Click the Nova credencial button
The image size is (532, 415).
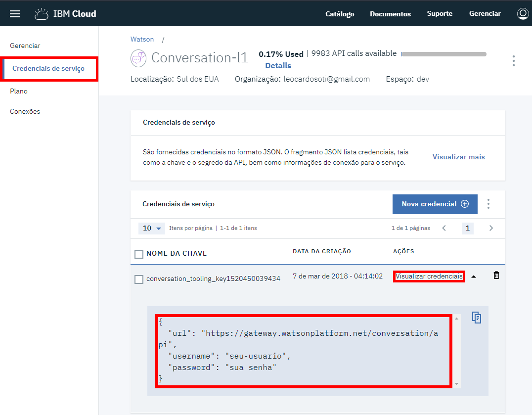[435, 204]
